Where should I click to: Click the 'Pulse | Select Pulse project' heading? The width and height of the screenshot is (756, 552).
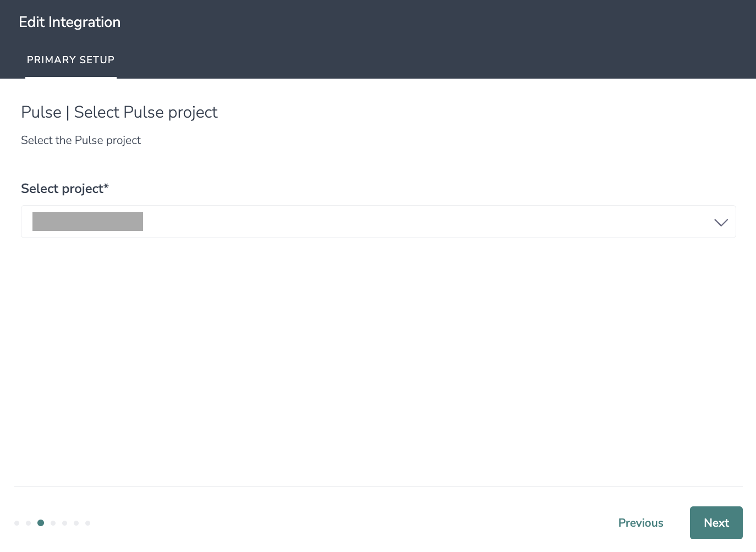[x=119, y=112]
